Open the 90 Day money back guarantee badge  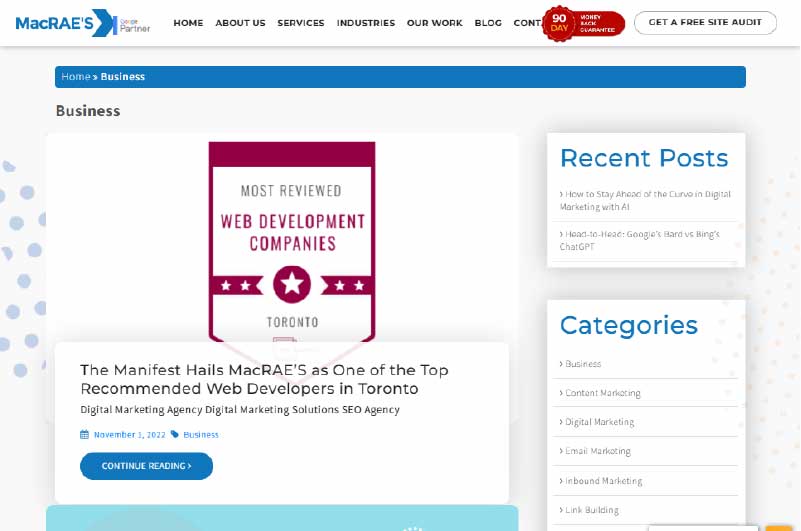(583, 24)
